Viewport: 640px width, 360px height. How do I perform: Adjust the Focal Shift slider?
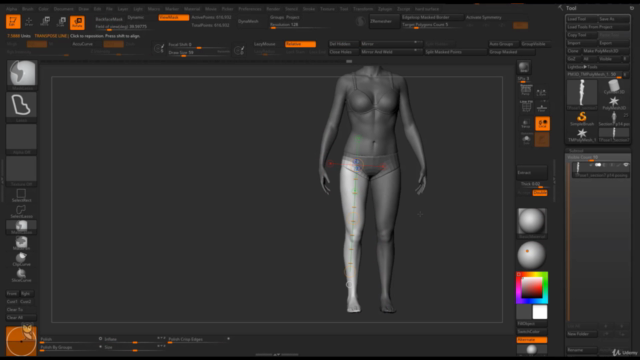[x=199, y=44]
